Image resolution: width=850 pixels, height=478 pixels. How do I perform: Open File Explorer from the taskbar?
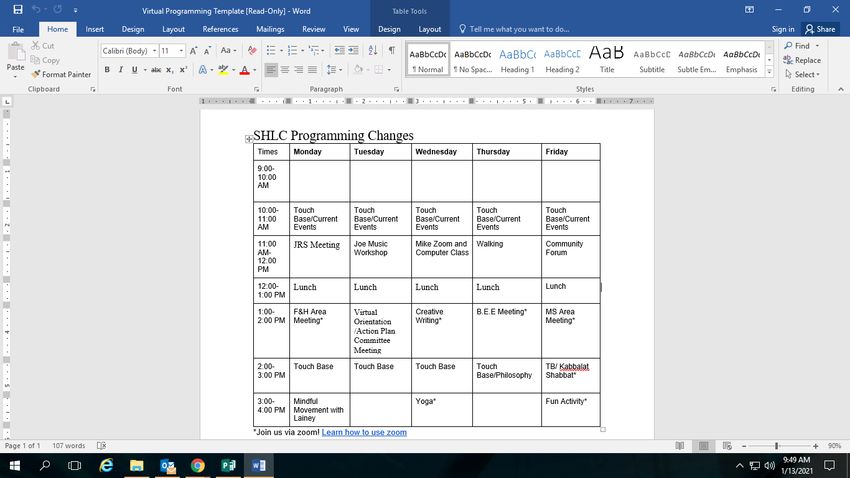pos(137,466)
